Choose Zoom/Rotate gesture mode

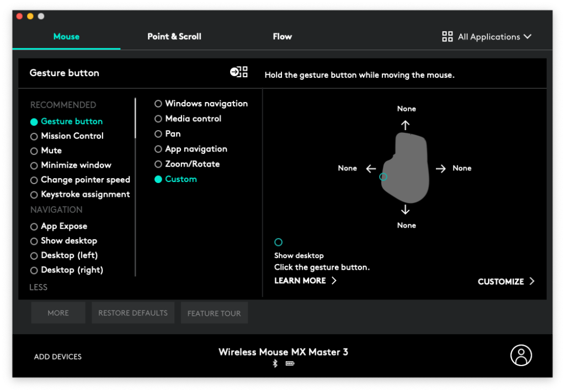pyautogui.click(x=187, y=164)
